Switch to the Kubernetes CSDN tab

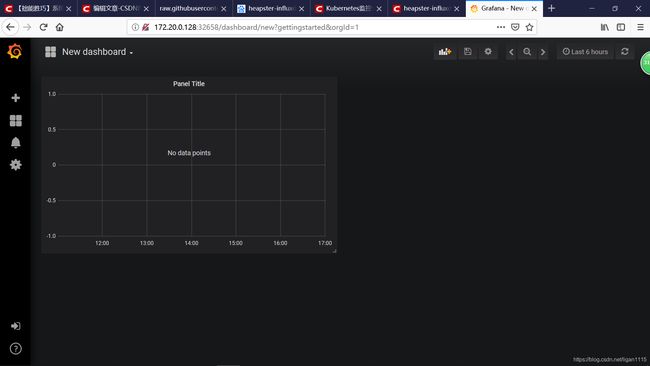(x=348, y=8)
